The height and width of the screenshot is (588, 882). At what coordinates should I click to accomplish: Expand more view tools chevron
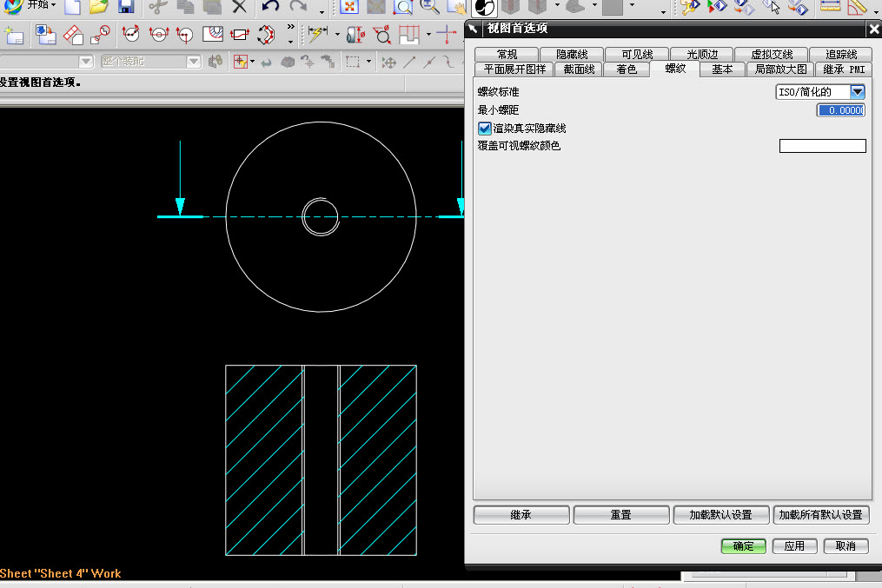(x=290, y=26)
